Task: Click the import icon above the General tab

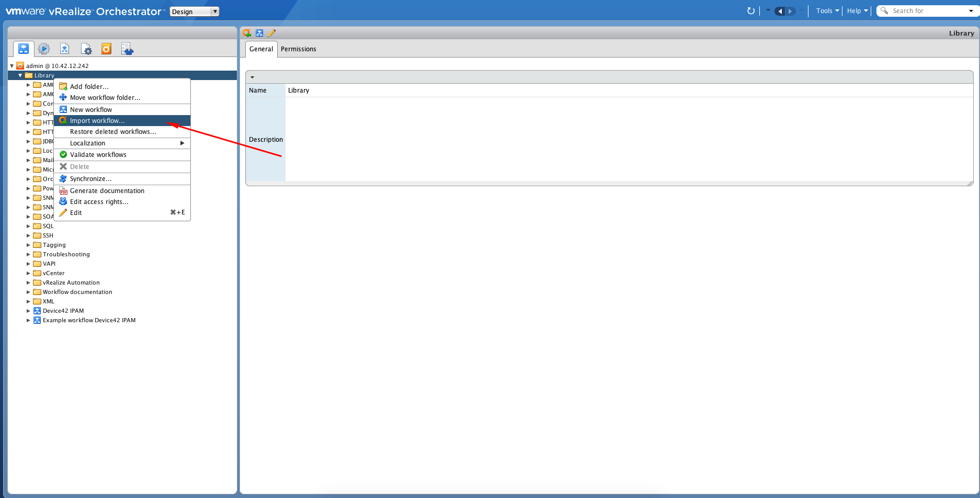Action: (246, 32)
